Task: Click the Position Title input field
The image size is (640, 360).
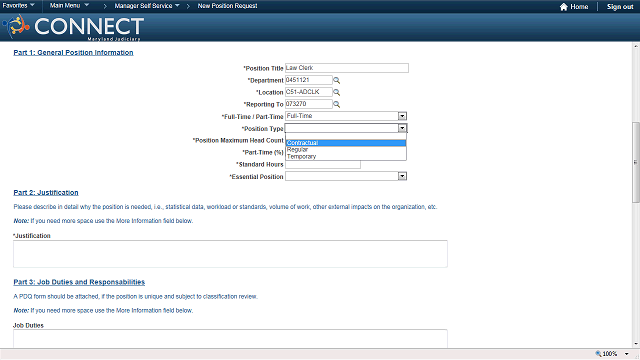Action: click(347, 68)
